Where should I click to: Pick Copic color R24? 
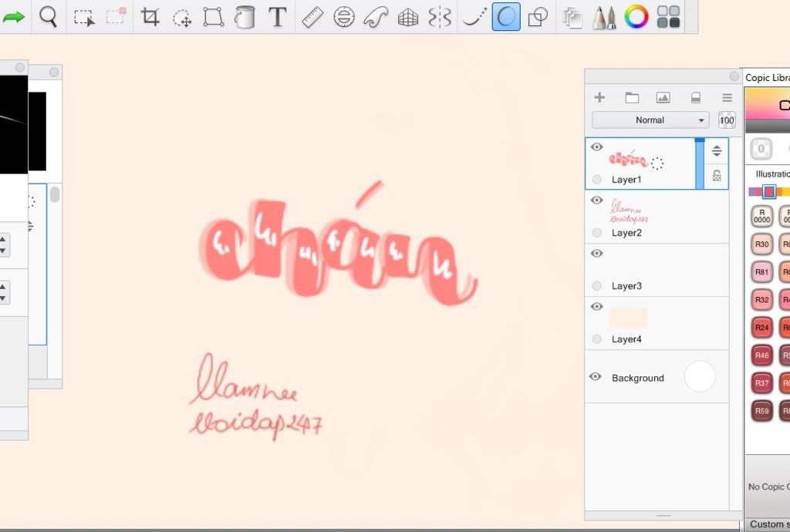pos(761,328)
